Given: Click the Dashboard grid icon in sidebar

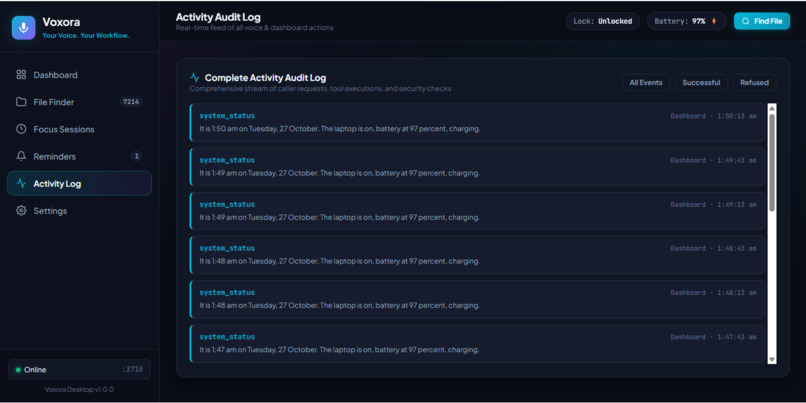Looking at the screenshot, I should coord(21,75).
